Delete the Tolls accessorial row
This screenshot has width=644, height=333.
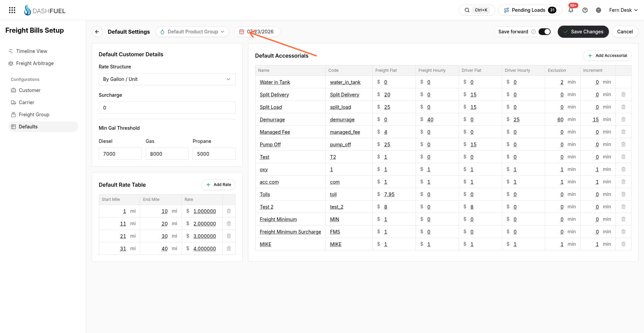point(623,194)
